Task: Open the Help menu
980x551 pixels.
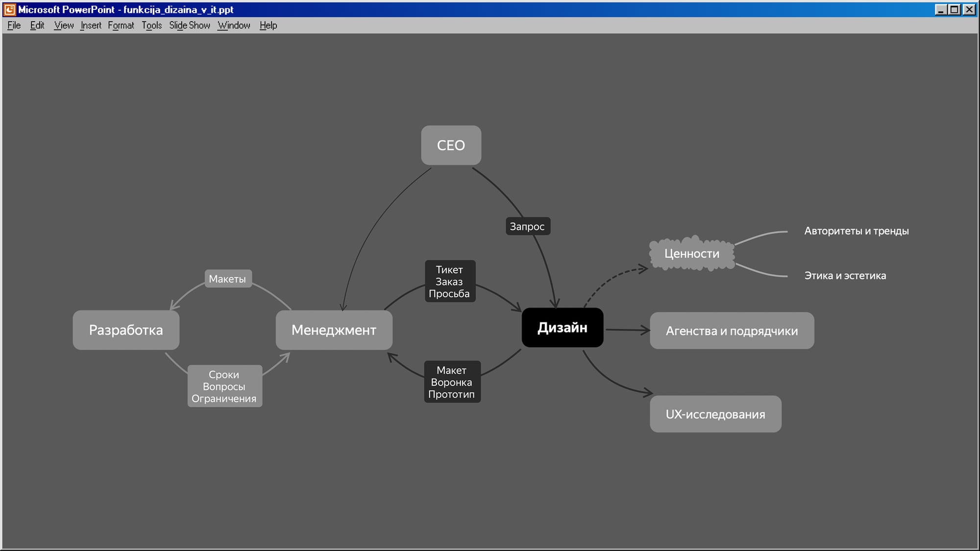Action: pos(268,25)
